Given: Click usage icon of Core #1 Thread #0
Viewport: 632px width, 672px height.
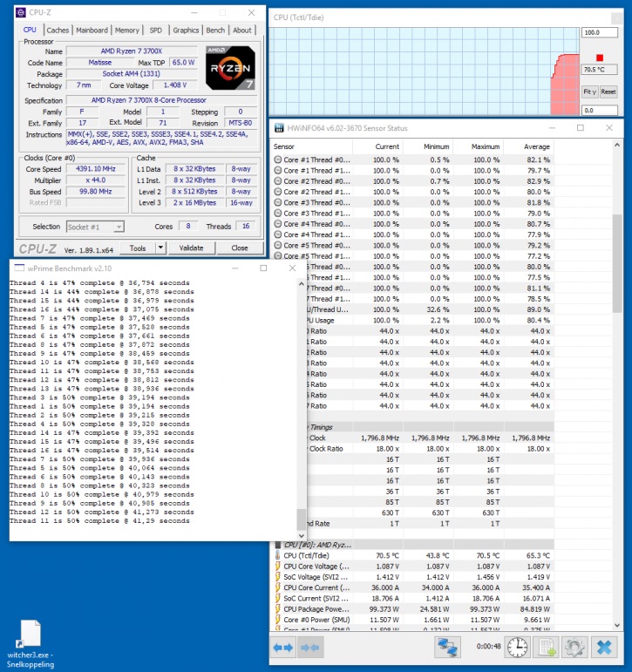Looking at the screenshot, I should (278, 160).
